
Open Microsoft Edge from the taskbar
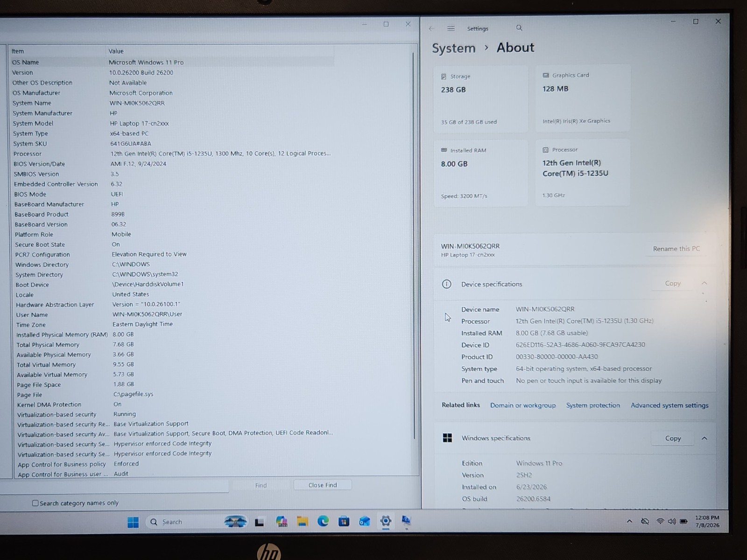[323, 521]
